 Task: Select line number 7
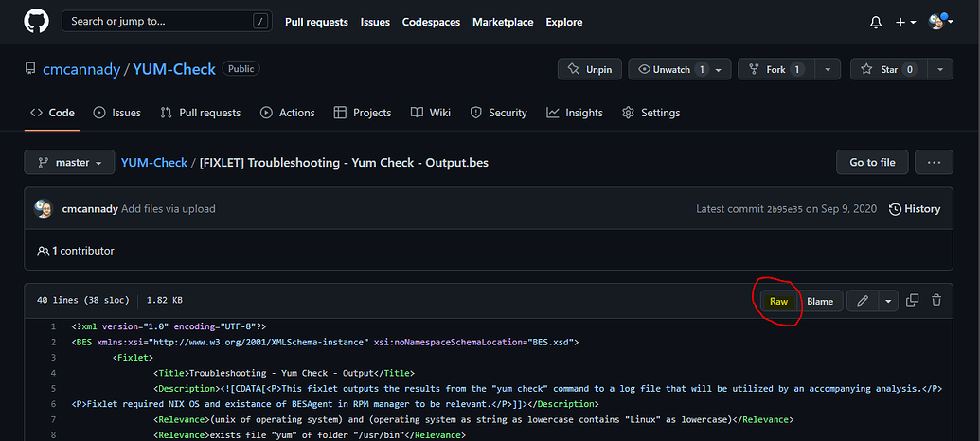coord(54,419)
